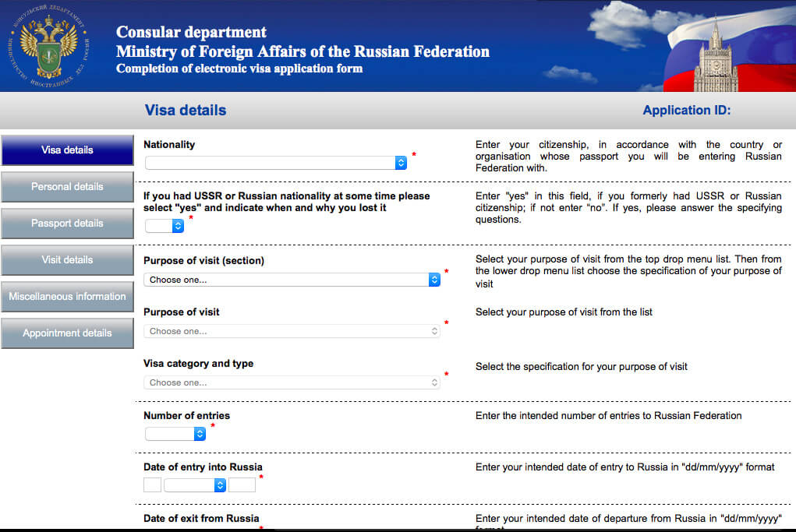Open the USSR or Russian nationality yes/no dropdown

[165, 226]
